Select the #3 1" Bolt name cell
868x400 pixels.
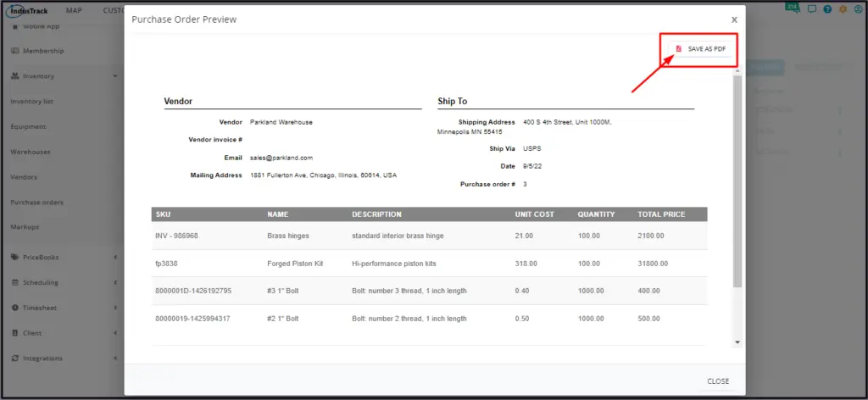click(283, 291)
